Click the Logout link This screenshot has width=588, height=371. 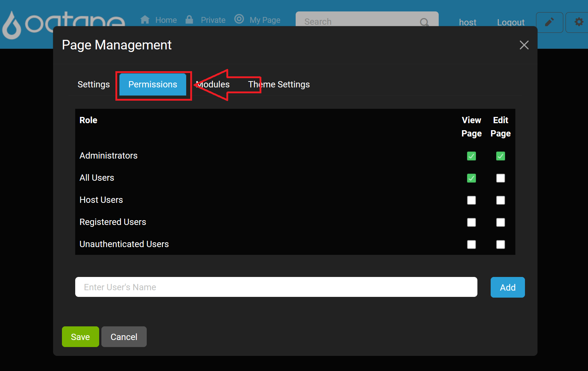[x=511, y=22]
